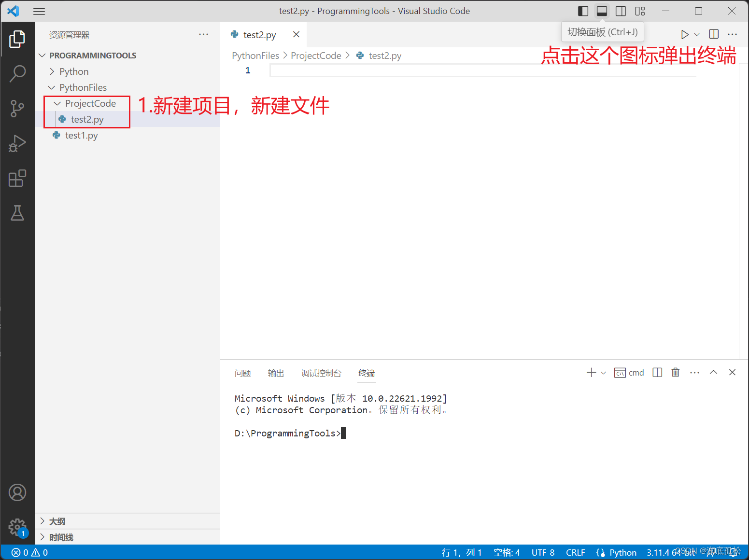Add a new terminal with plus icon
The height and width of the screenshot is (560, 749).
(591, 372)
